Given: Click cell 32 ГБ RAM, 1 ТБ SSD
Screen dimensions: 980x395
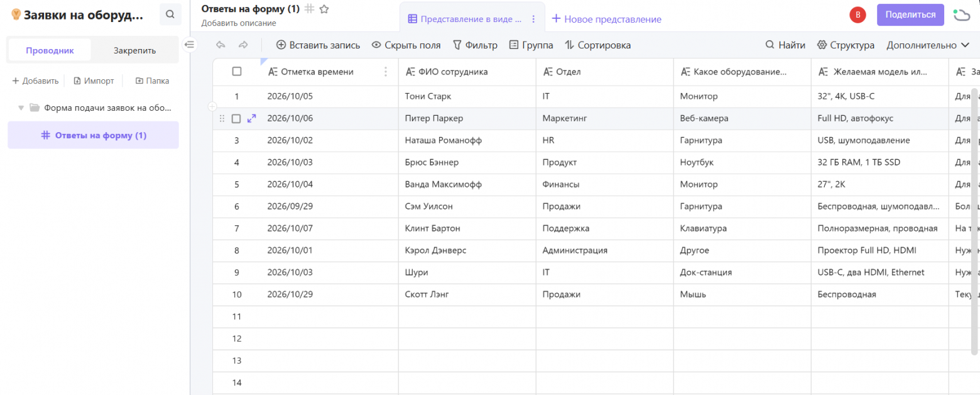Looking at the screenshot, I should [879, 162].
